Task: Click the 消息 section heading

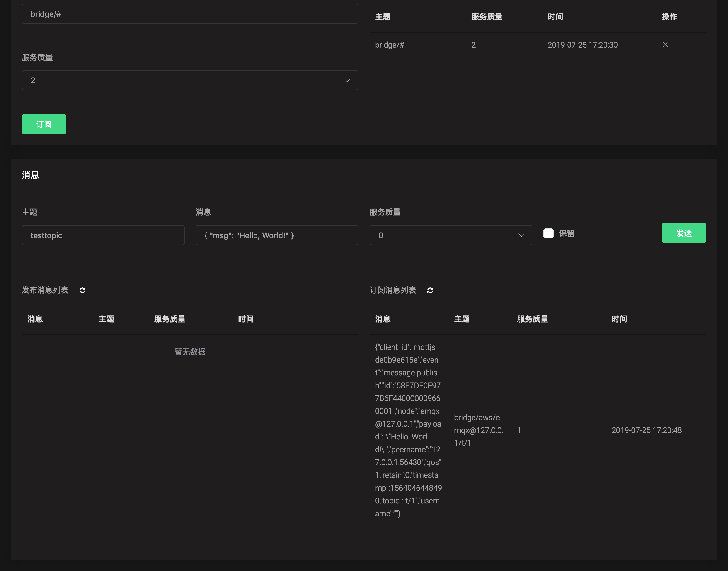Action: (x=30, y=175)
